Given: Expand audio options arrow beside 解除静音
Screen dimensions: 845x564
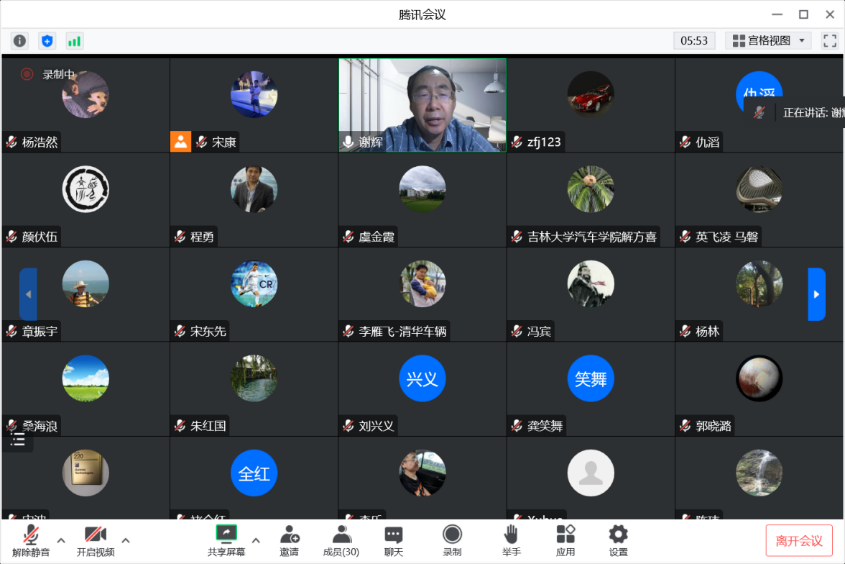Looking at the screenshot, I should [61, 541].
